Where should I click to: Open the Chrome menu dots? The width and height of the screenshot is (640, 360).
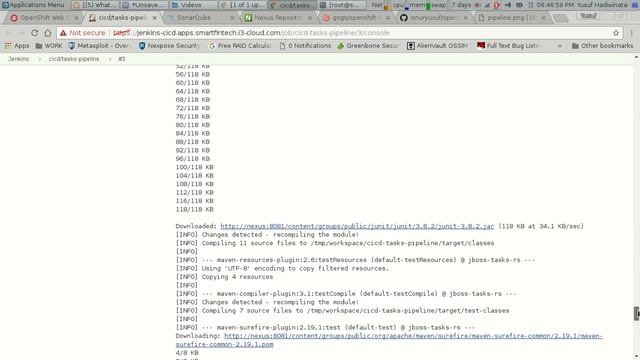631,33
